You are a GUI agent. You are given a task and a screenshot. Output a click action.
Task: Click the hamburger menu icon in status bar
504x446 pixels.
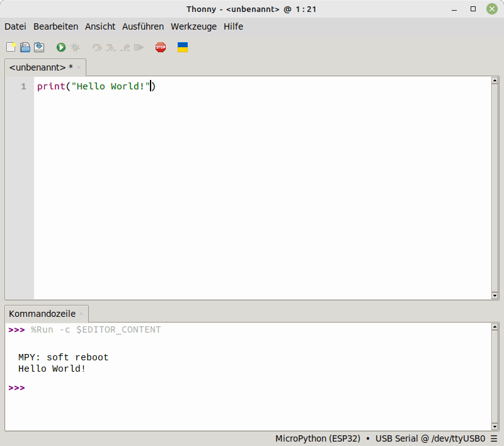(494, 438)
